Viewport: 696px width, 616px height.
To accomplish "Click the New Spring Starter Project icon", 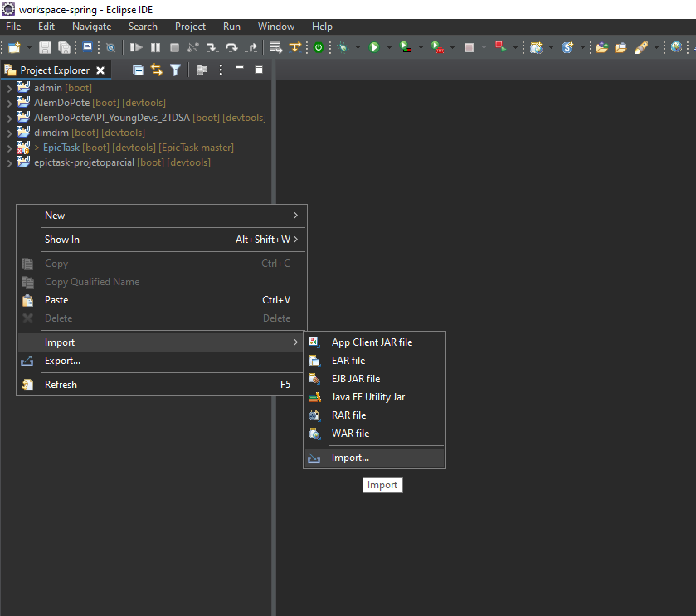I will 567,47.
